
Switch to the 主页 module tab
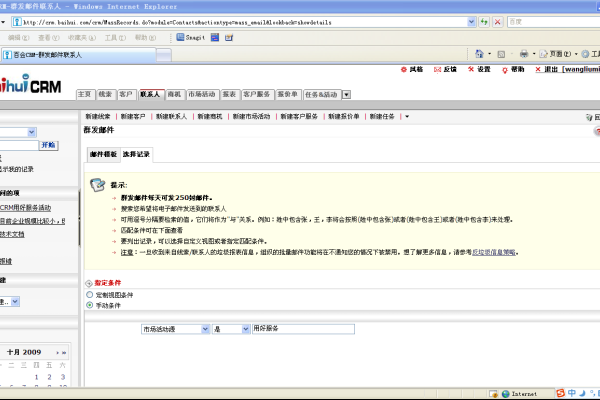point(85,94)
